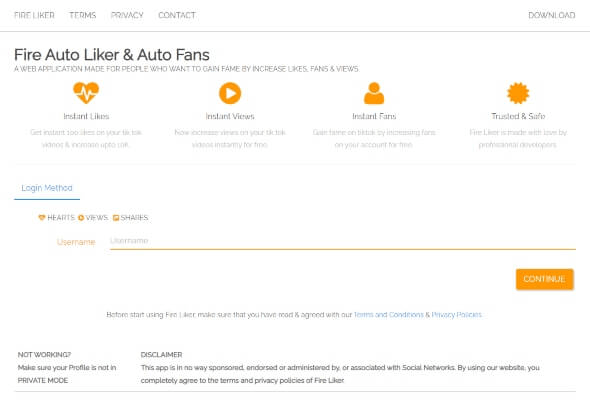Viewport: 590px width, 400px height.
Task: Click the heart pulse Instant Likes icon
Action: point(86,93)
